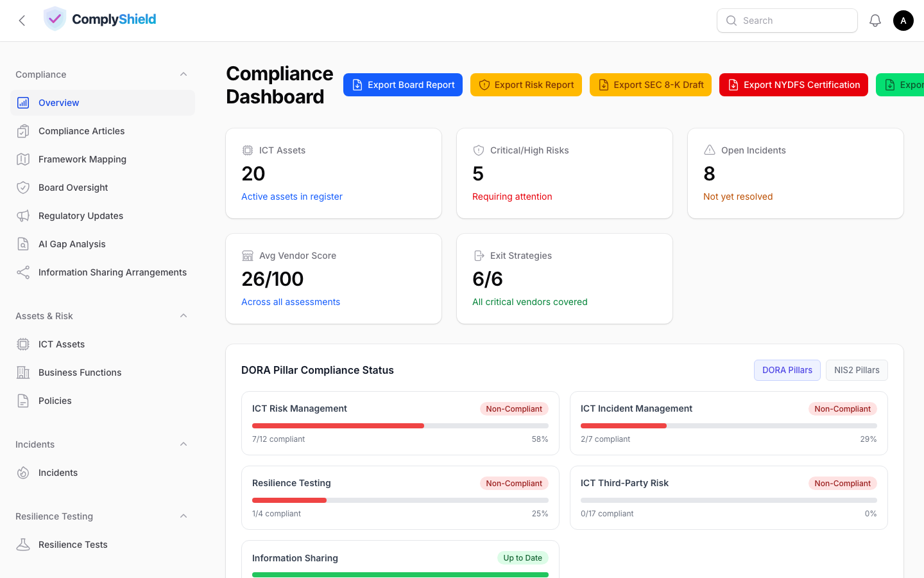The image size is (924, 578).
Task: Open Compliance Articles page
Action: (x=103, y=131)
